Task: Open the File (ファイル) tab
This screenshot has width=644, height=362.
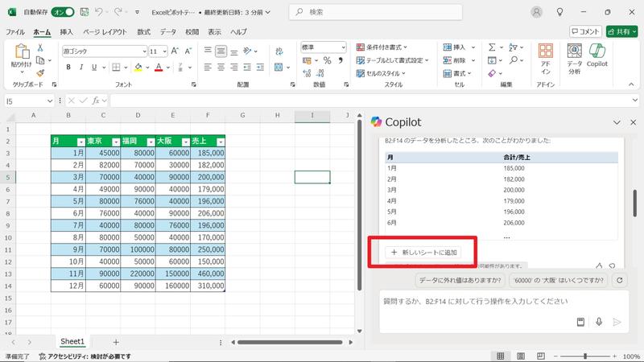Action: coord(15,31)
